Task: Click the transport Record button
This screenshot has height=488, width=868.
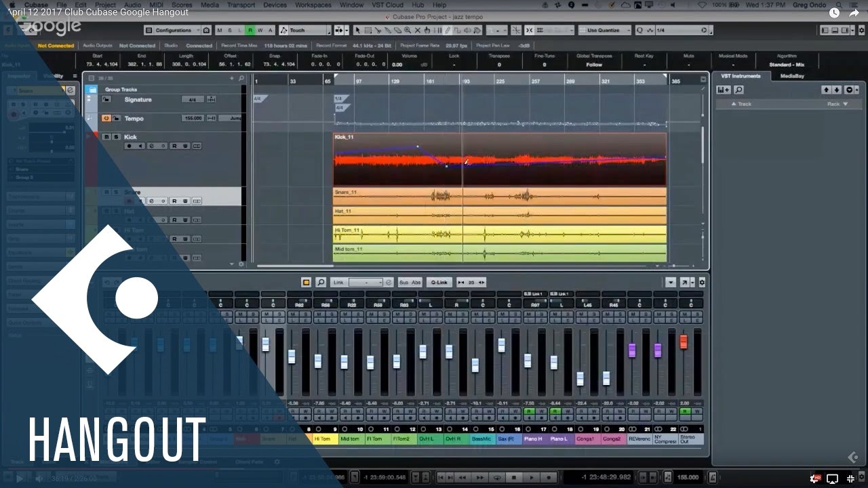Action: tap(549, 477)
